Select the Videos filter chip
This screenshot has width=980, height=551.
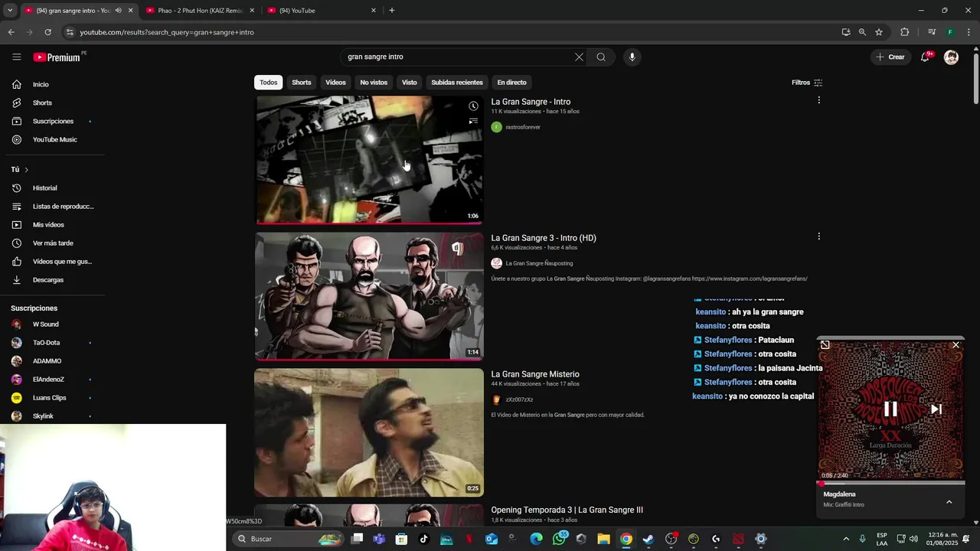coord(335,83)
